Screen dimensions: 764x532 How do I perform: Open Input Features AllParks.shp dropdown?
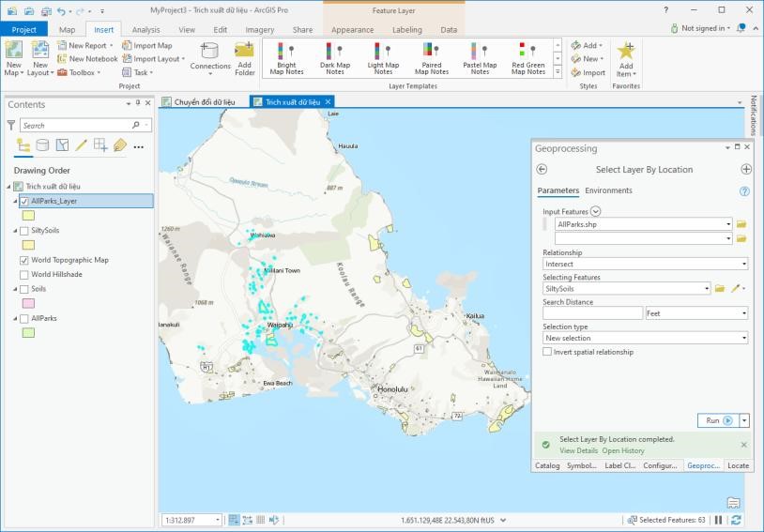[728, 224]
